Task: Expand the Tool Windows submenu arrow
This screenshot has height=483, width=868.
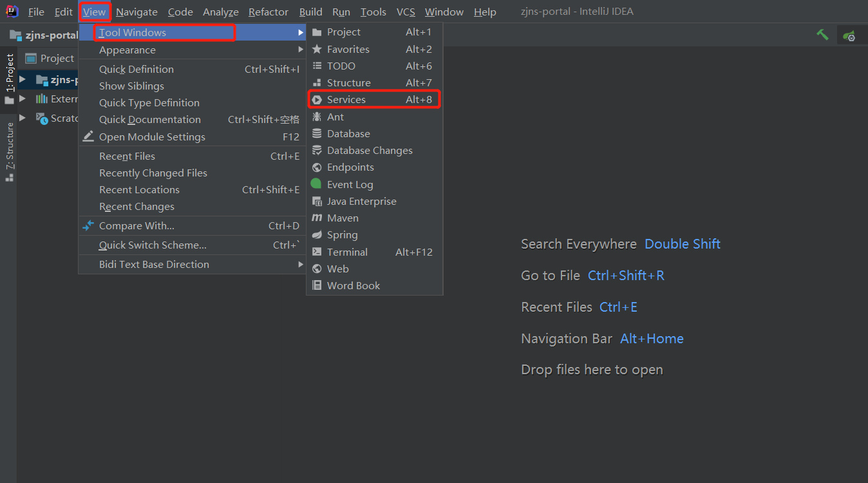Action: (300, 32)
